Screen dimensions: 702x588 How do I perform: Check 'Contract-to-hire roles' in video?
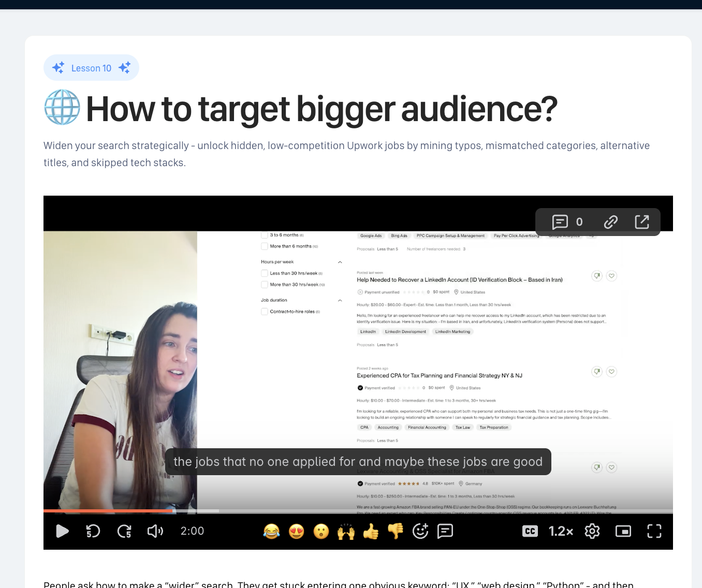[265, 312]
